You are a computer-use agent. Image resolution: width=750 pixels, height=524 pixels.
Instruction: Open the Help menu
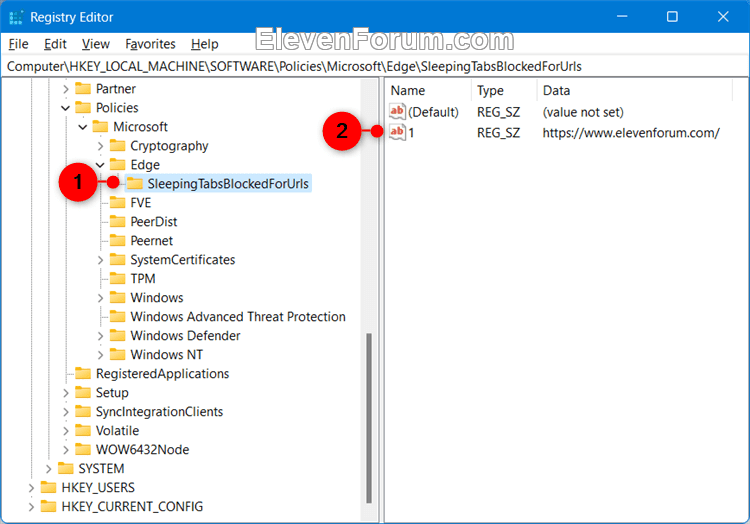click(205, 44)
